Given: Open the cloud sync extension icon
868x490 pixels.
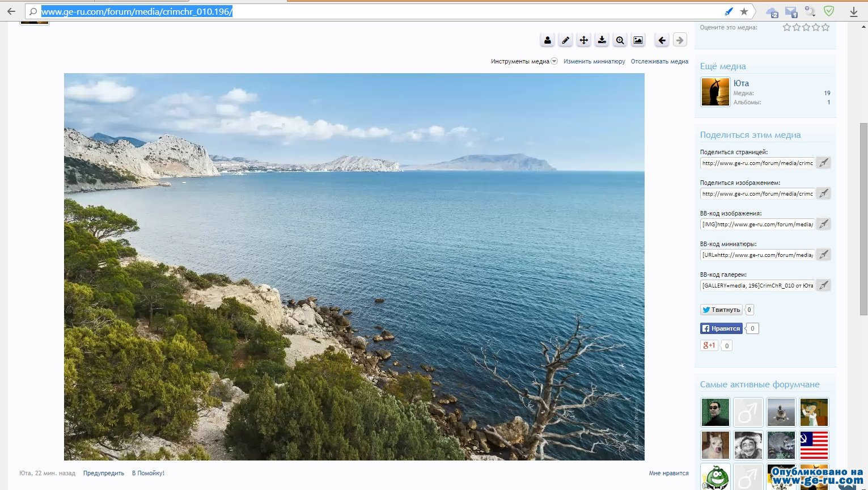Looking at the screenshot, I should coord(772,12).
